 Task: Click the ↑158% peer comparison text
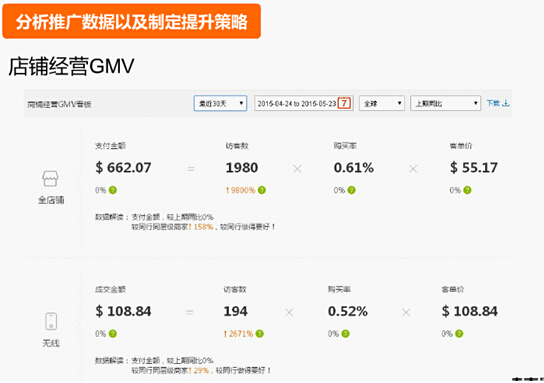[201, 227]
